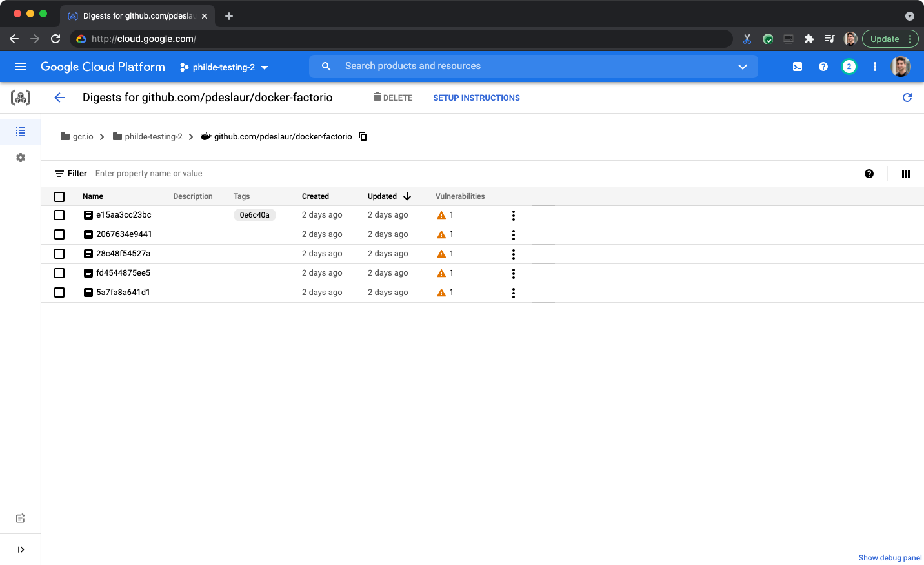Open digest 28c48f54527a
924x565 pixels.
pyautogui.click(x=123, y=254)
